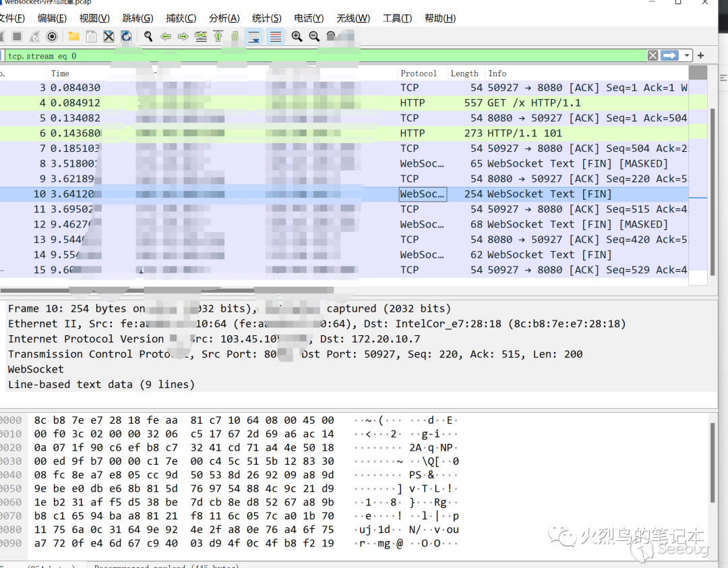Open a capture file via folder icon

point(73,36)
